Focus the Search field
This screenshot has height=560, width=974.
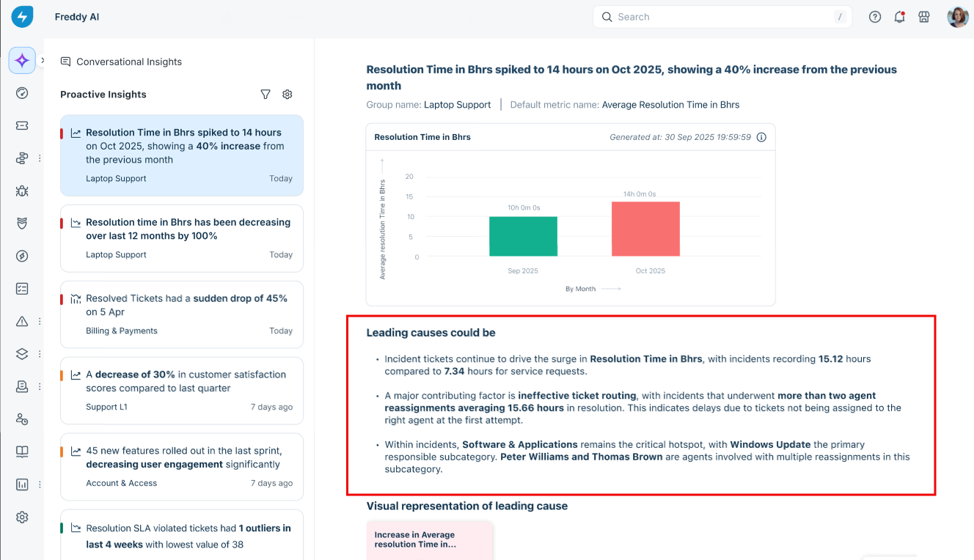722,17
